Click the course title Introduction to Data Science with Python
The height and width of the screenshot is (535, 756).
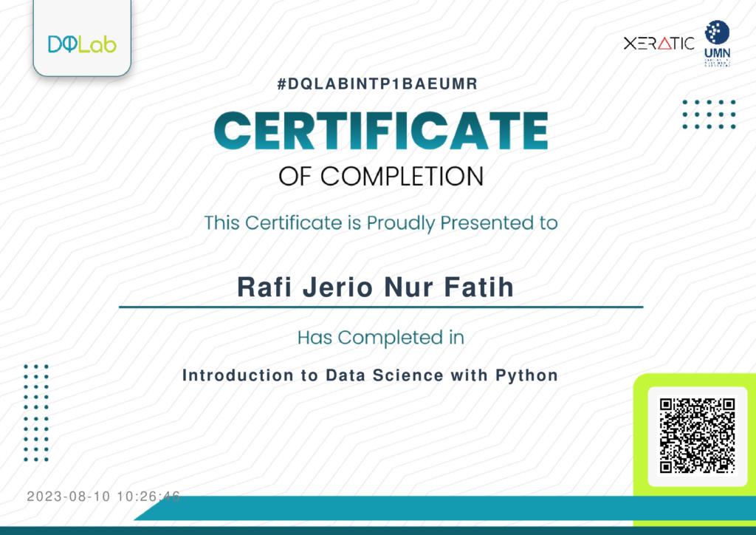(x=370, y=375)
